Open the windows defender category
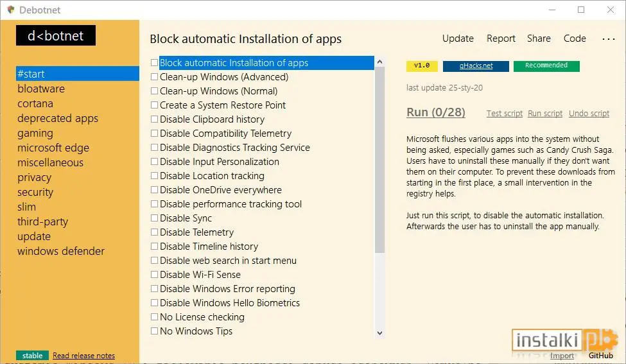 61,251
